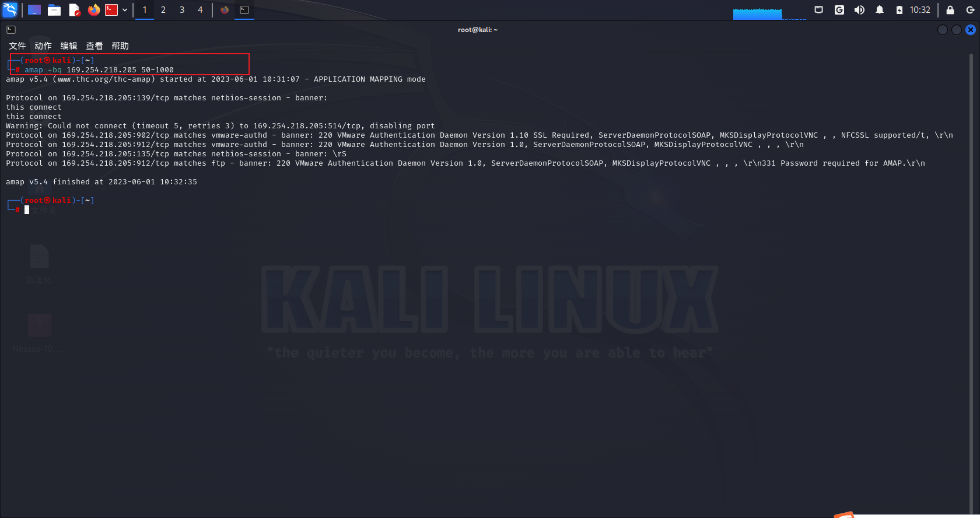Image resolution: width=980 pixels, height=518 pixels.
Task: Click the 'Warning: Could not connect' line
Action: (220, 126)
